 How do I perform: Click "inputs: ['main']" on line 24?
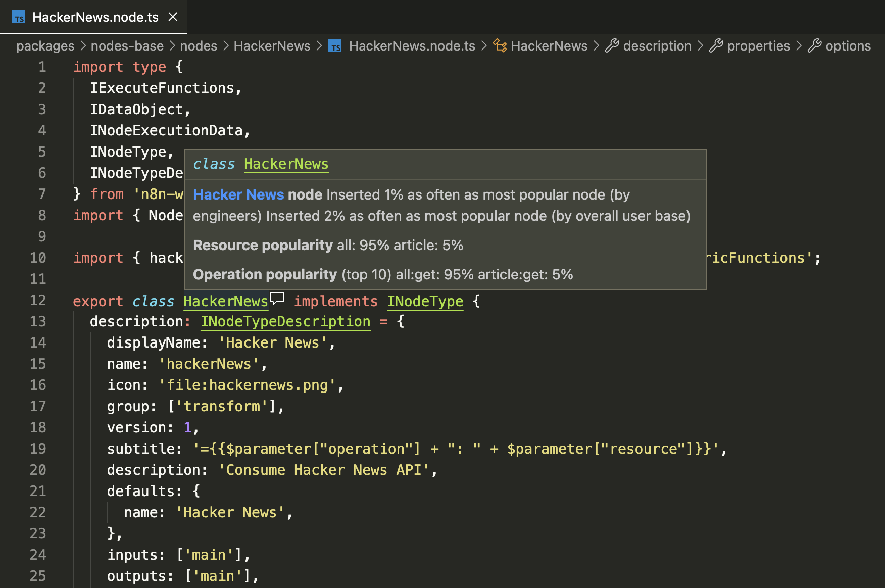click(175, 555)
